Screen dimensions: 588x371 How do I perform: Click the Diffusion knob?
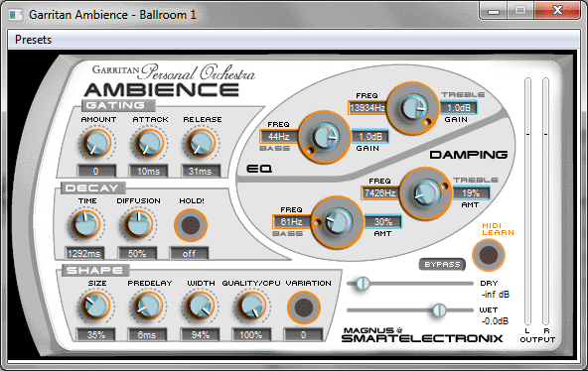tap(138, 224)
